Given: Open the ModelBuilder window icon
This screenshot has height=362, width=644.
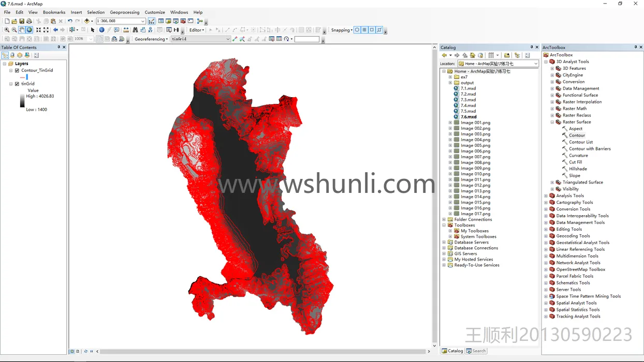Looking at the screenshot, I should point(199,21).
